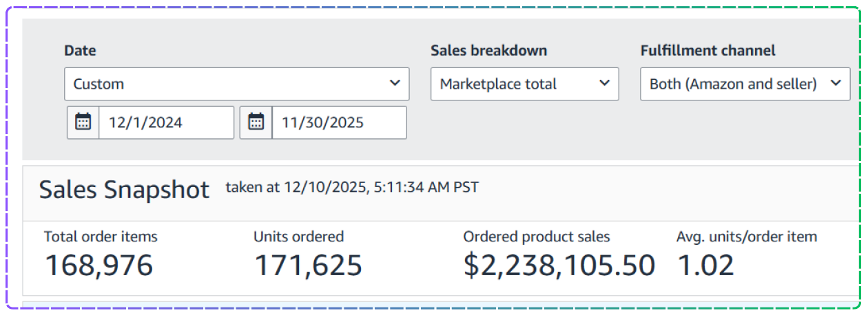868x313 pixels.
Task: Click the Total order items label
Action: pos(101,237)
